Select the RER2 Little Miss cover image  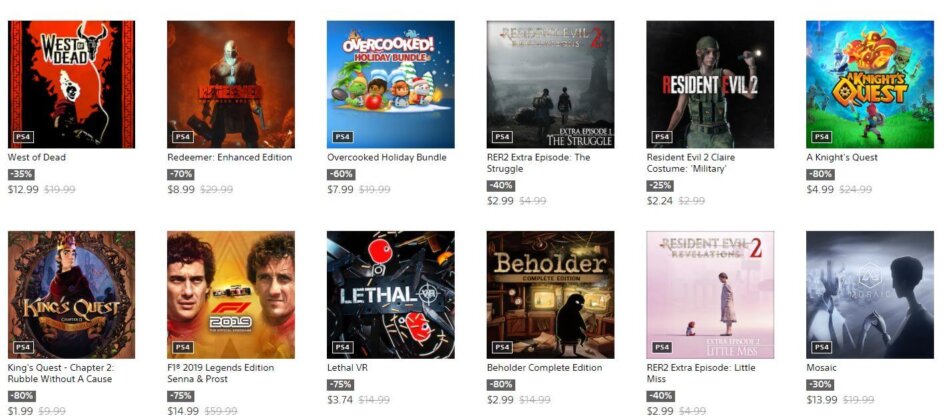point(710,295)
